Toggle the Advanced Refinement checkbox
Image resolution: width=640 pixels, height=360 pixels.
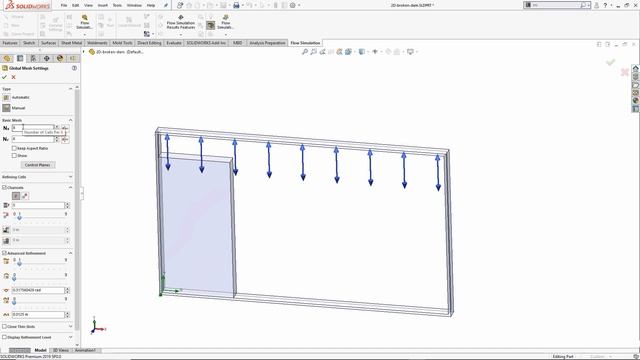click(4, 253)
